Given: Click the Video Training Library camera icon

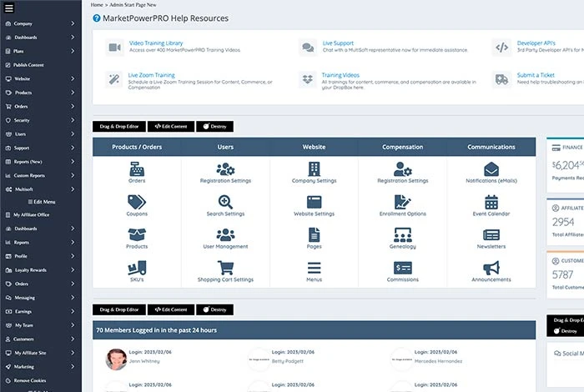Looking at the screenshot, I should click(115, 48).
